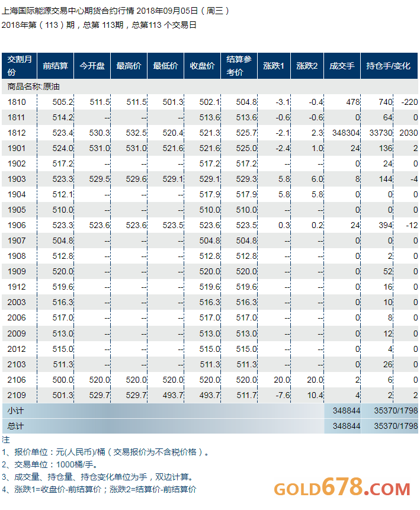The height and width of the screenshot is (510, 420).
Task: Select contract month 2109
Action: [17, 395]
